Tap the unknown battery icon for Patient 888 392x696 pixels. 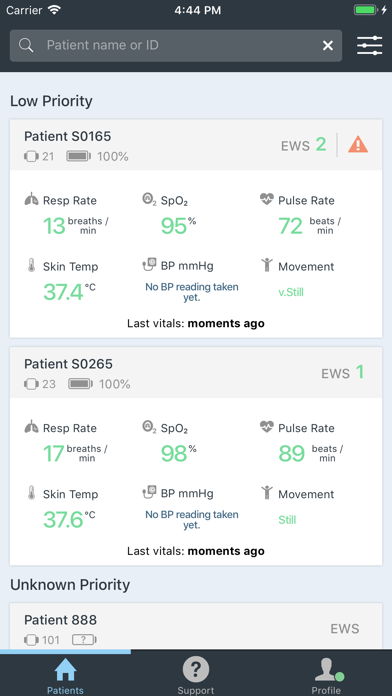pos(84,640)
